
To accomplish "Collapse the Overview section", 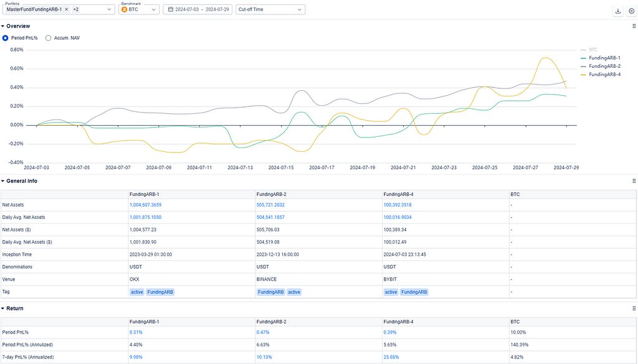I will [3, 26].
